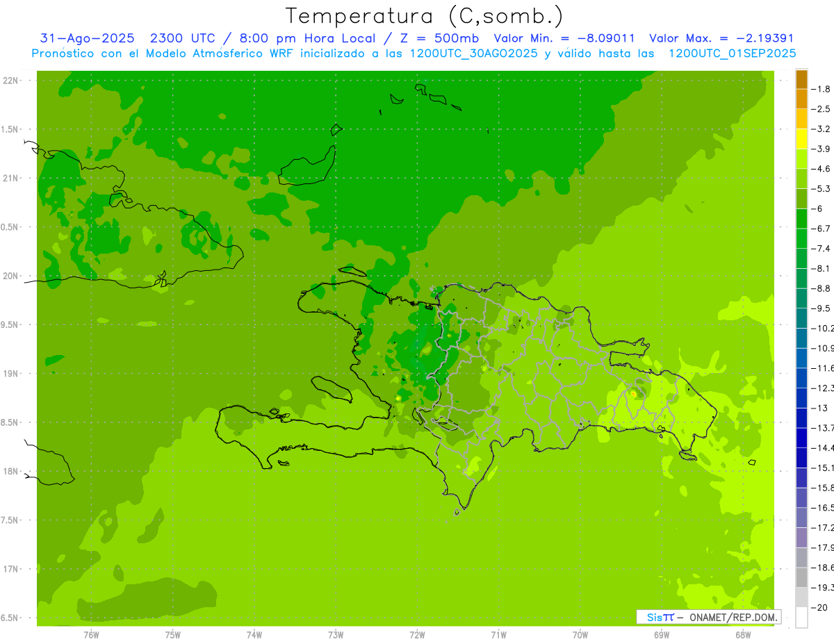Click the '18N' latitude label
Viewport: 834px width, 644px height.
click(x=11, y=471)
